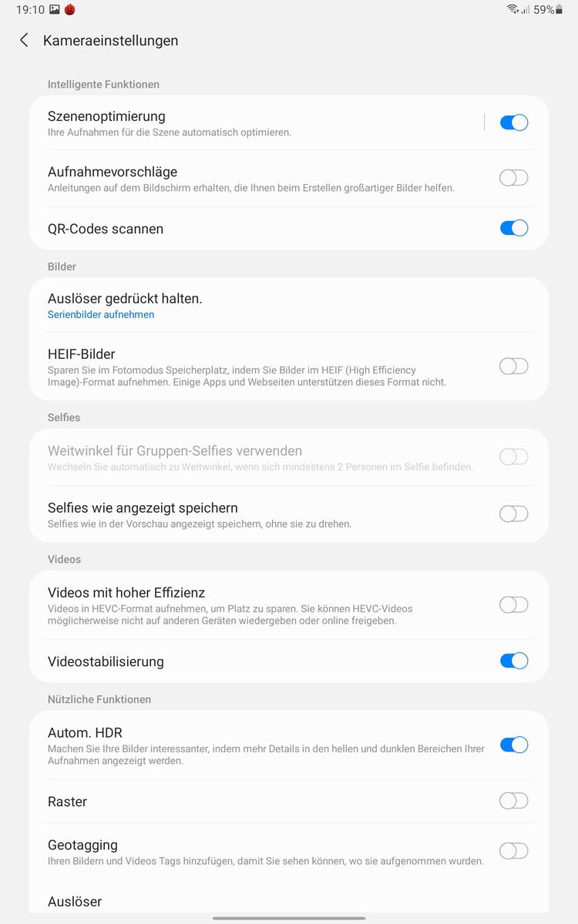Enable the Aufnahmevorschläge switch
This screenshot has width=578, height=924.
pyautogui.click(x=513, y=178)
